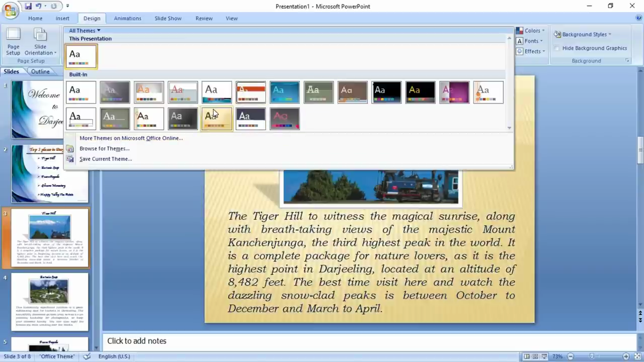This screenshot has height=362, width=644.
Task: Zoom in with the plus button
Action: click(626, 356)
